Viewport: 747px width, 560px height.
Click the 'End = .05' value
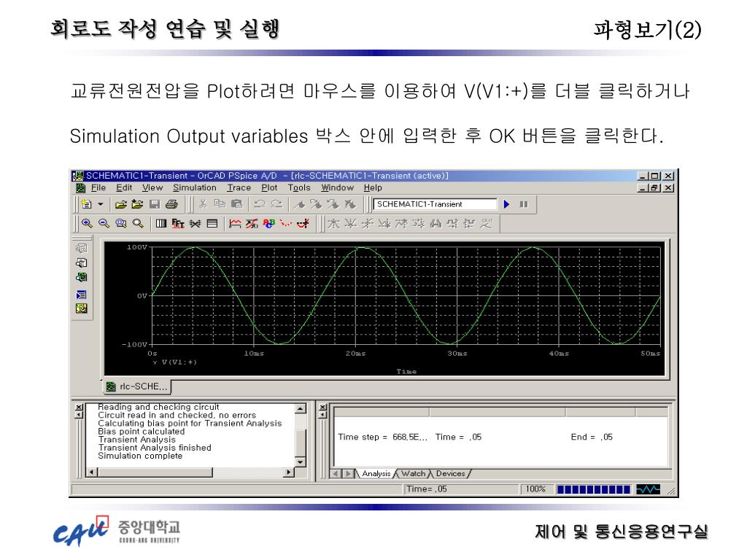592,437
